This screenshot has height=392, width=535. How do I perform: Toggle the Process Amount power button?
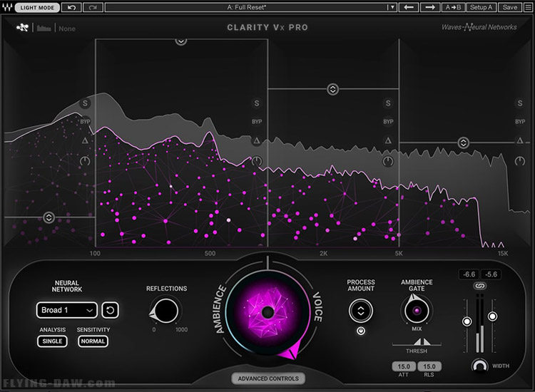pyautogui.click(x=361, y=330)
